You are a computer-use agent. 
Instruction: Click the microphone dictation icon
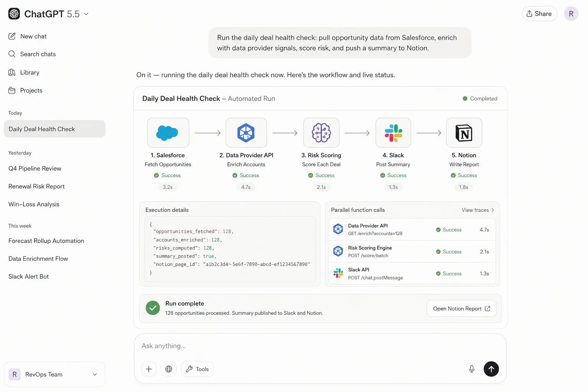click(x=472, y=369)
